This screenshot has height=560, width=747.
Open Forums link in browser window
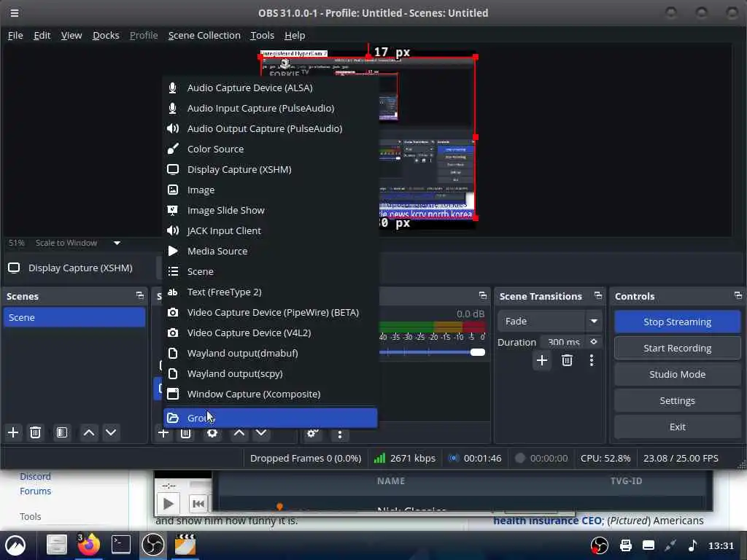(x=35, y=491)
